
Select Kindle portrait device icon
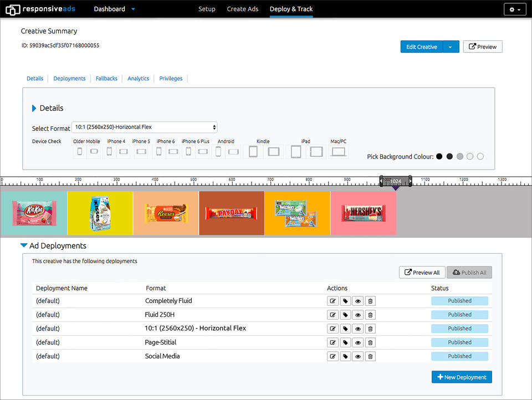coord(253,151)
